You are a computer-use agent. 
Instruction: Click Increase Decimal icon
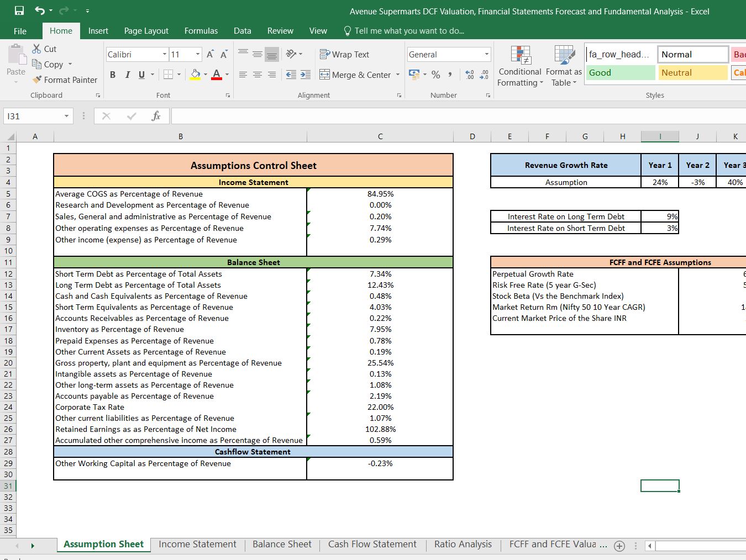[x=470, y=75]
